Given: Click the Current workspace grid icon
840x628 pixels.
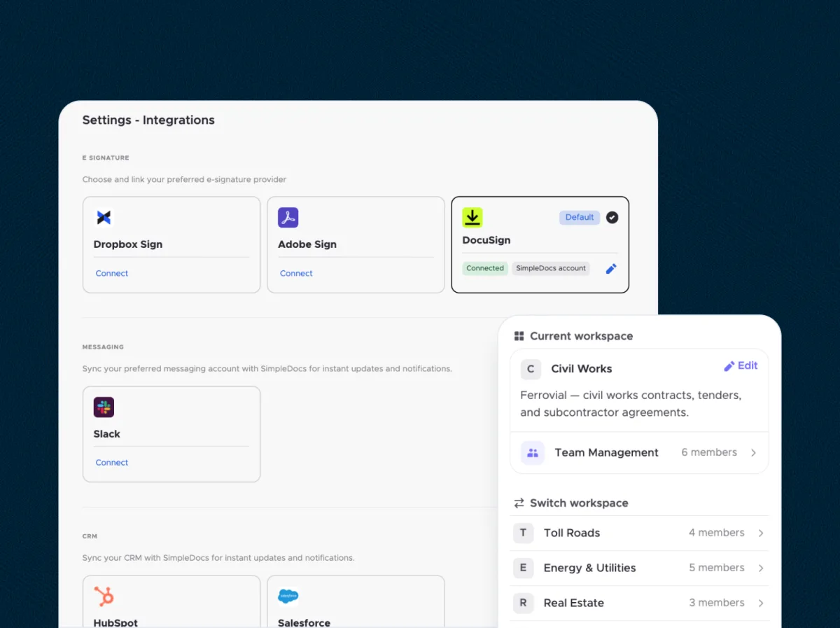Looking at the screenshot, I should (x=519, y=336).
